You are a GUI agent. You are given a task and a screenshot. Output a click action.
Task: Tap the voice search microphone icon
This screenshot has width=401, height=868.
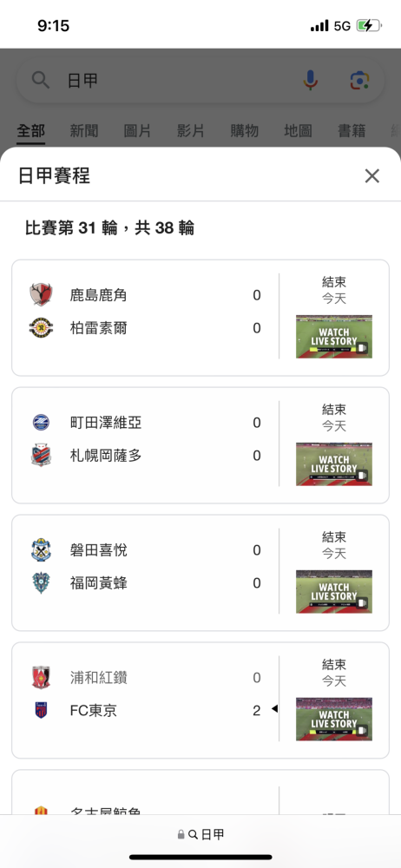coord(311,81)
